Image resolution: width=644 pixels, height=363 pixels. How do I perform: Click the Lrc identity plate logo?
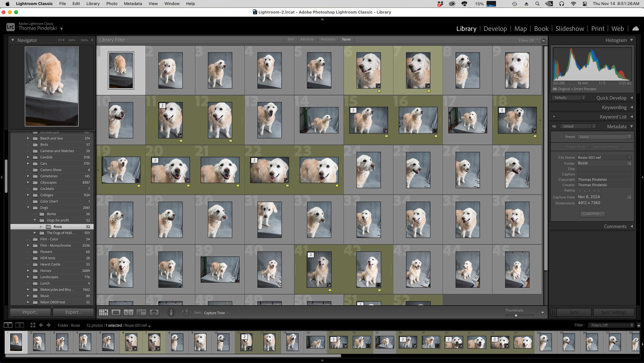coord(10,27)
